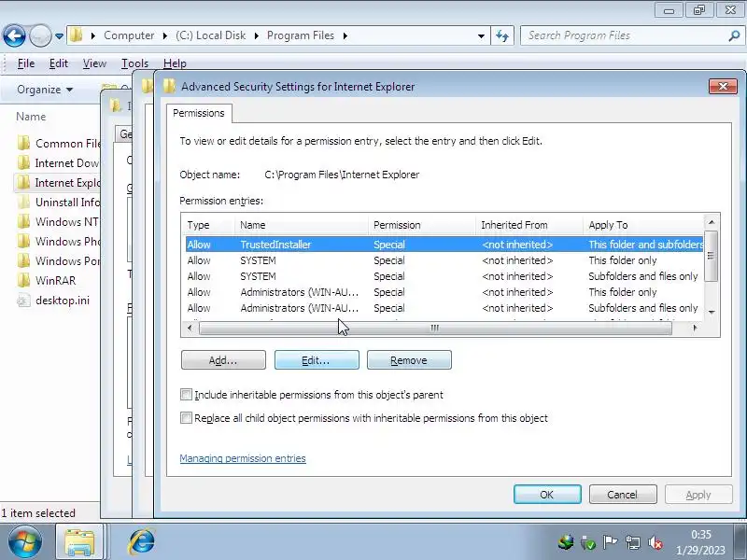Click OK in Advanced Security Settings

(547, 495)
